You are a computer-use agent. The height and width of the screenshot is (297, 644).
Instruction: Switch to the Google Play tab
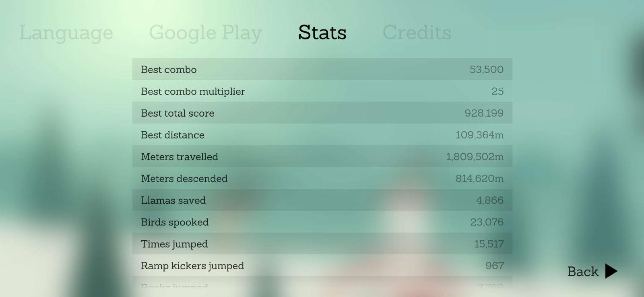pos(205,33)
